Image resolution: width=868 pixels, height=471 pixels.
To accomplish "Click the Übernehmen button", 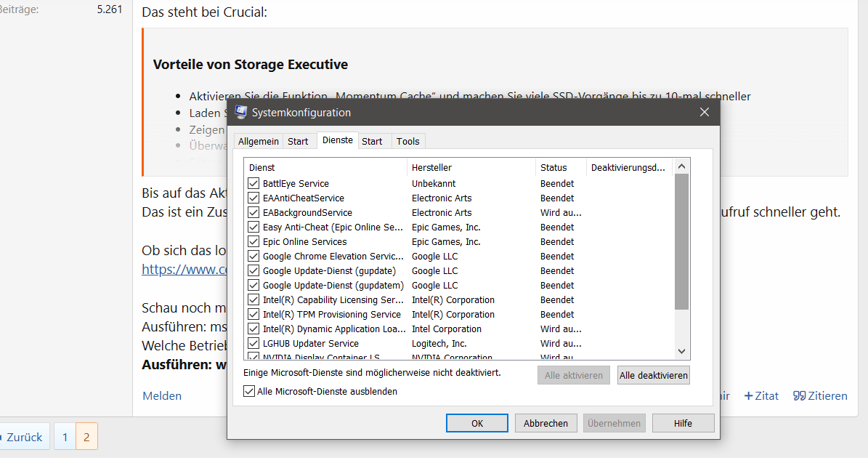I will (614, 423).
